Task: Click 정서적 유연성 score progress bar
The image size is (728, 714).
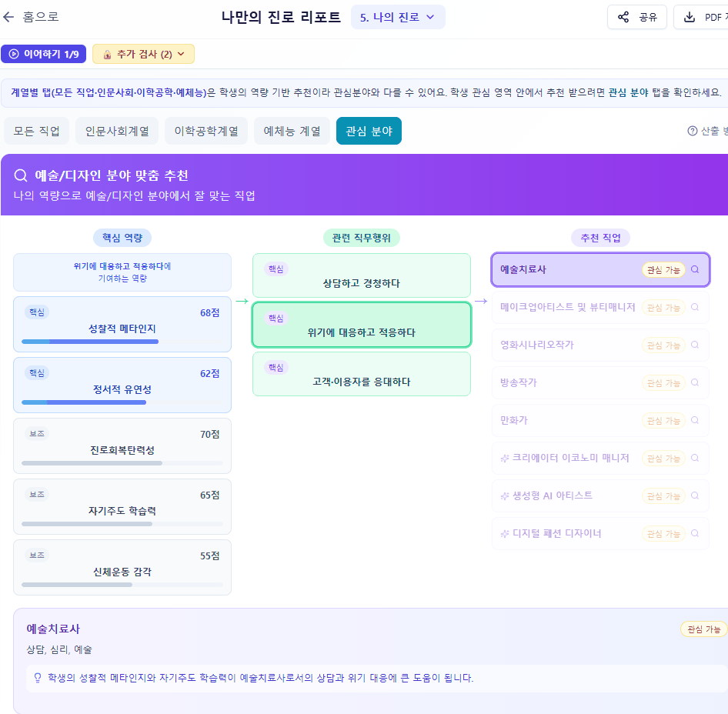Action: click(122, 402)
